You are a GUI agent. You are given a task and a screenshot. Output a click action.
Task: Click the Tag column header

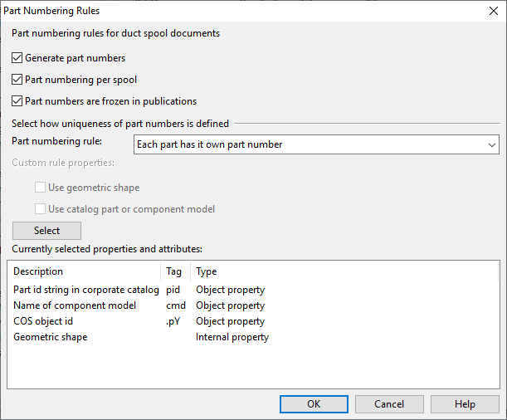(x=174, y=271)
